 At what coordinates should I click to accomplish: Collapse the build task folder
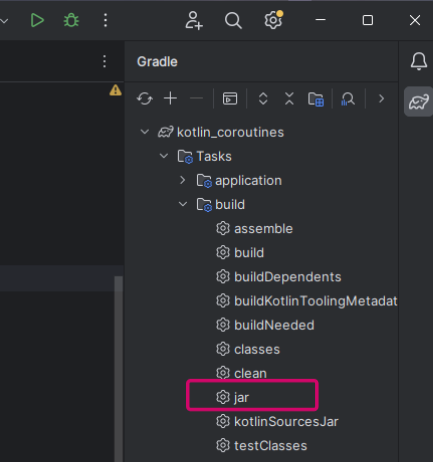coord(183,204)
